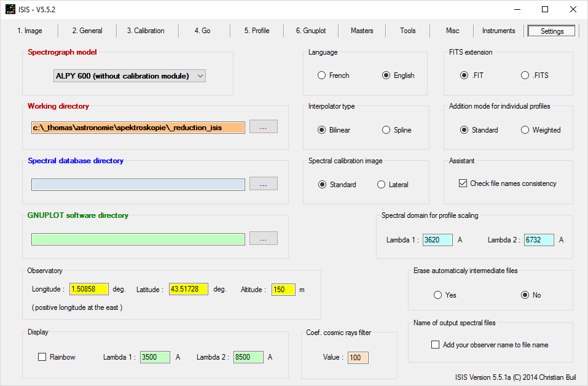Select Spline interpolator type
Image resolution: width=588 pixels, height=386 pixels.
[386, 130]
